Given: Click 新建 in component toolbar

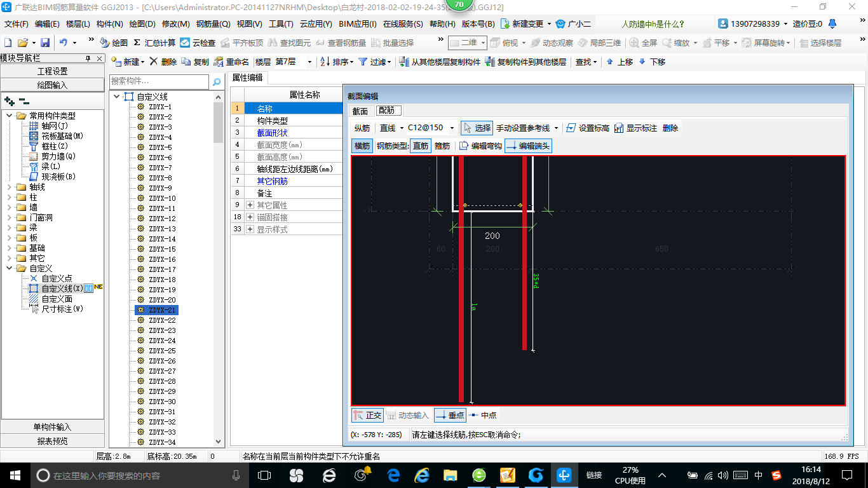Looking at the screenshot, I should pyautogui.click(x=128, y=62).
